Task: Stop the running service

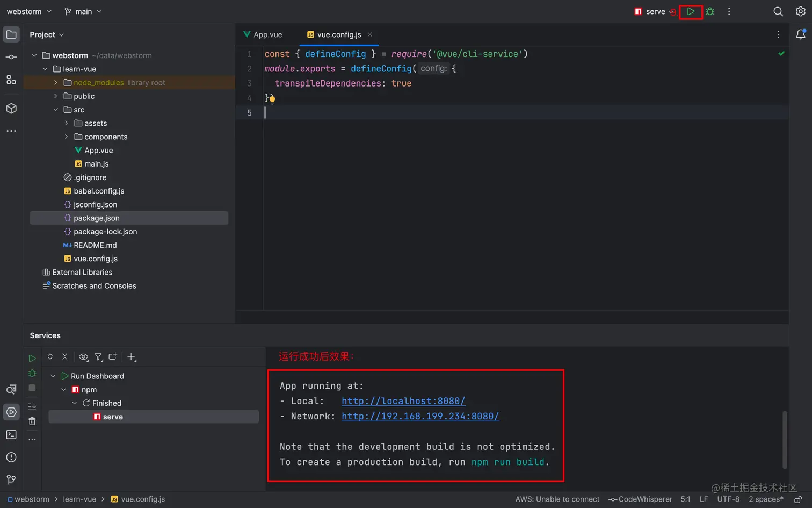Action: (32, 388)
